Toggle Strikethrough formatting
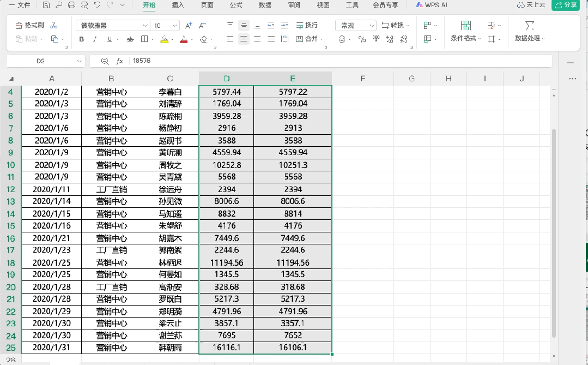The width and height of the screenshot is (588, 365). [x=130, y=39]
